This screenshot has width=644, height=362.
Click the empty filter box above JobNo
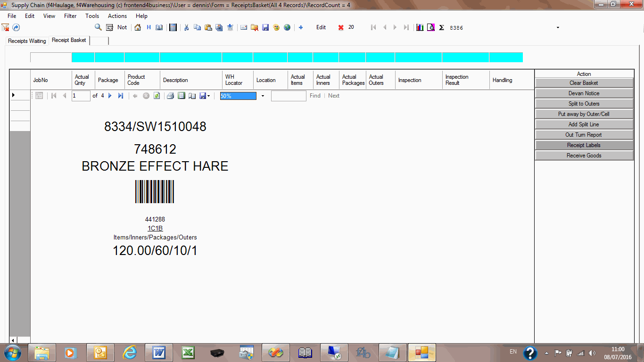click(51, 58)
